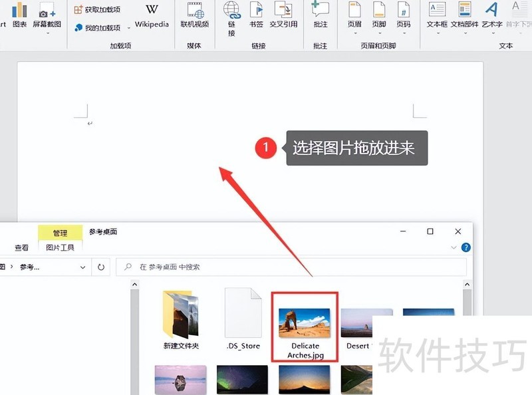Open the Wikipedia add-in
Image resolution: width=532 pixels, height=395 pixels.
pyautogui.click(x=152, y=15)
